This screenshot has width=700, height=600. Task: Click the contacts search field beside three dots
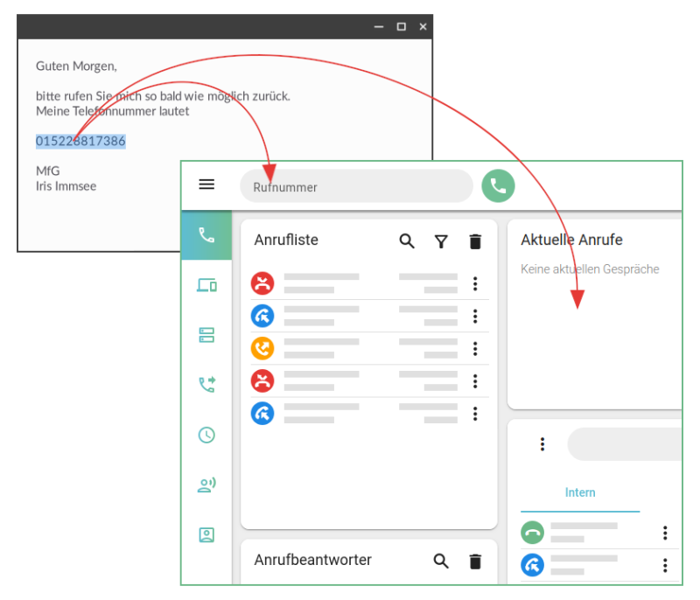624,444
